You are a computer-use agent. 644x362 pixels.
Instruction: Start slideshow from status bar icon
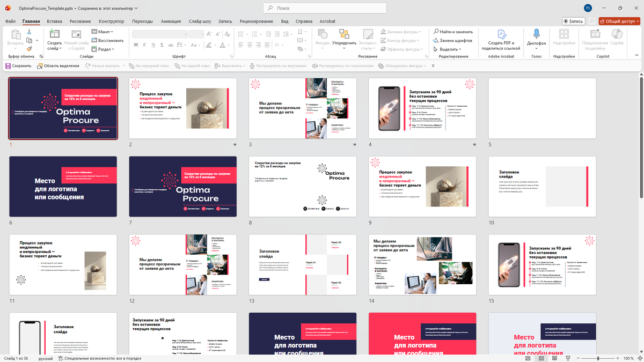point(567,358)
